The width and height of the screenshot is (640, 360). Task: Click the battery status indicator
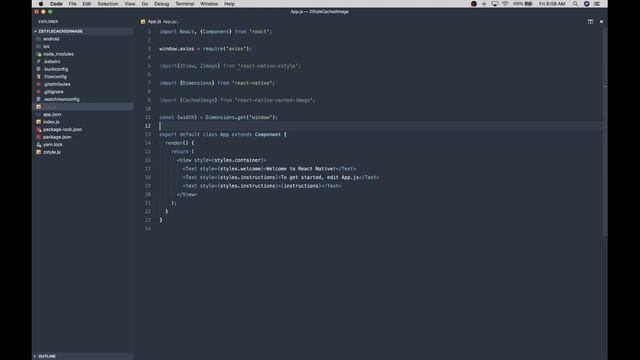click(x=523, y=4)
